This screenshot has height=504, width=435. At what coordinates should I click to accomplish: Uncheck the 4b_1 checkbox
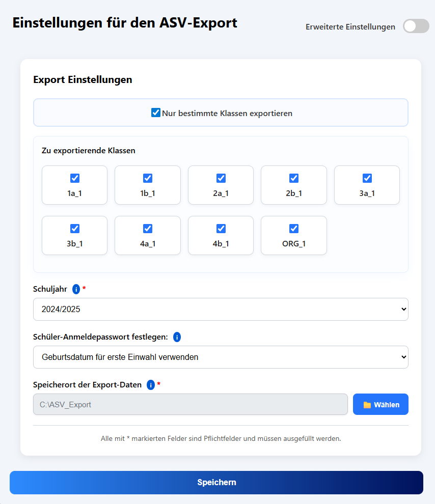pos(221,229)
